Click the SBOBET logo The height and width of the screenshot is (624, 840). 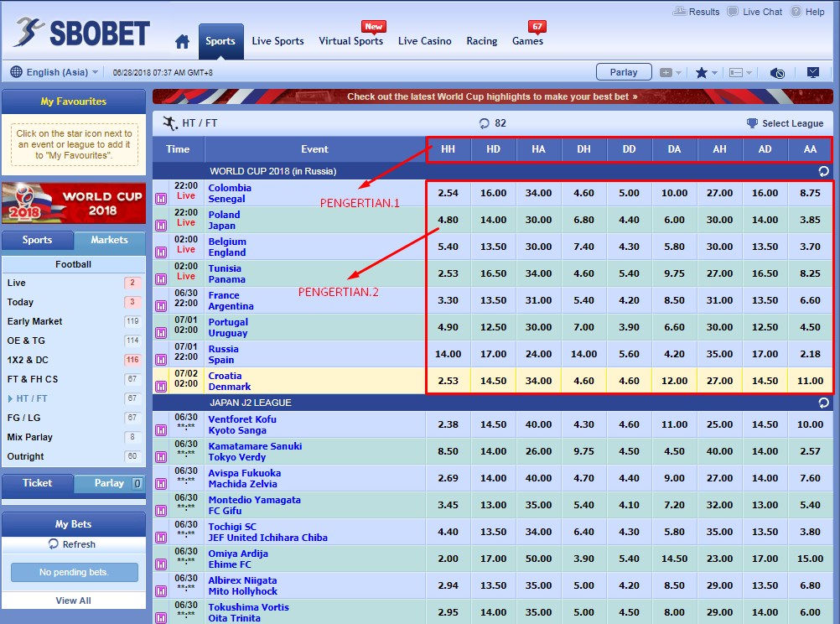click(82, 33)
